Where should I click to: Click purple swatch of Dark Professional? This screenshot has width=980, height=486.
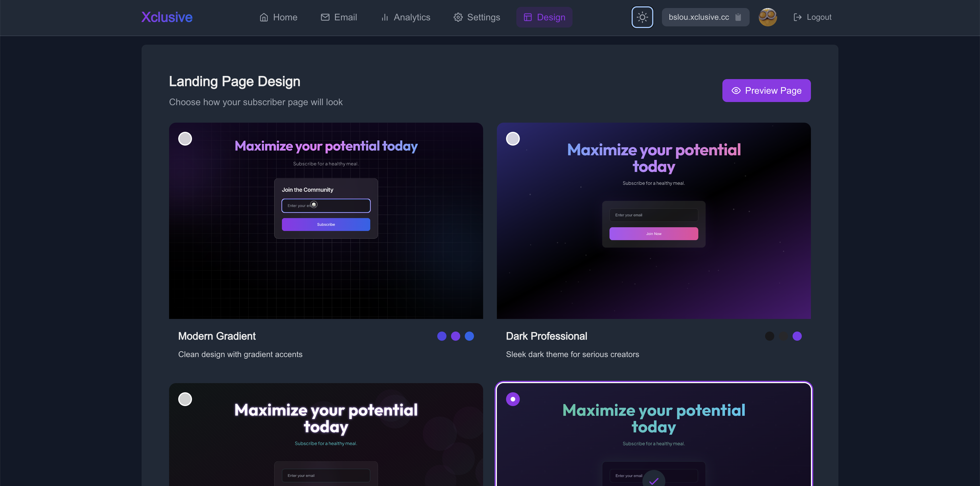(797, 336)
